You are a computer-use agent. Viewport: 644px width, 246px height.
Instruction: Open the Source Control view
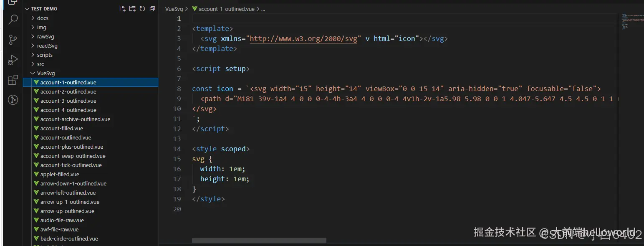13,40
